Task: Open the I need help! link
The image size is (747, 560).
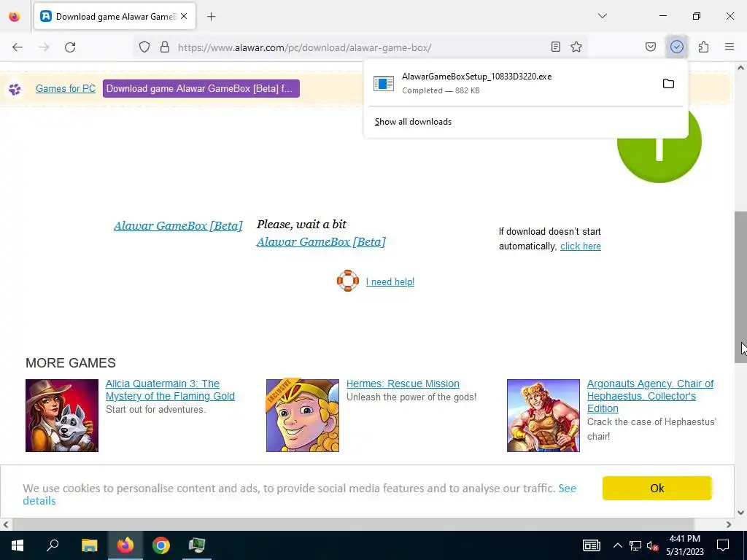Action: 390,282
